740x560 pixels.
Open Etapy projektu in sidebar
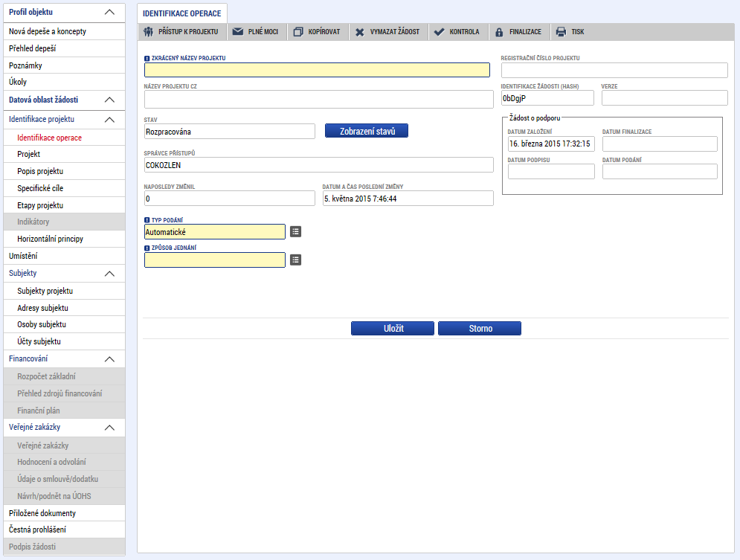point(64,205)
